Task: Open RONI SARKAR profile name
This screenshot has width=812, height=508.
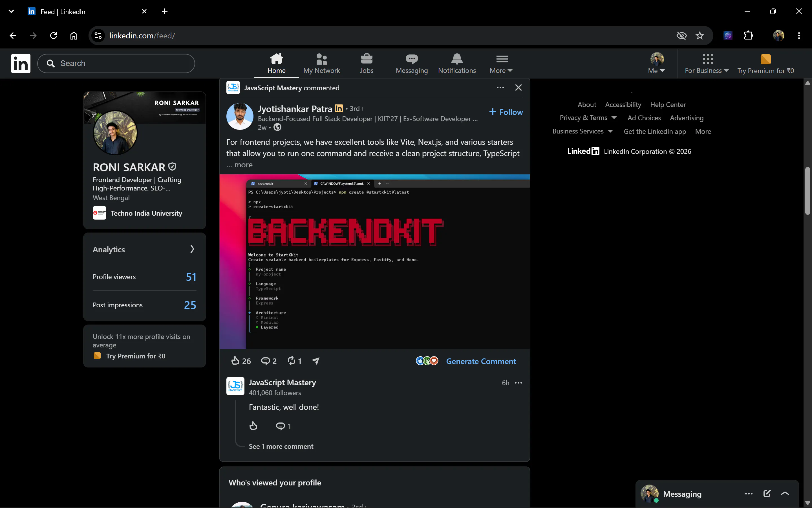Action: [x=129, y=167]
